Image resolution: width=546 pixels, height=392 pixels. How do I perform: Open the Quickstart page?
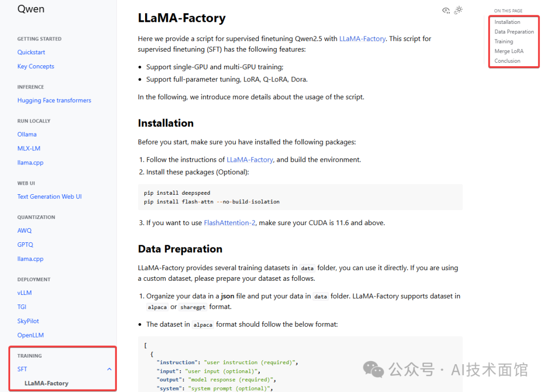31,52
